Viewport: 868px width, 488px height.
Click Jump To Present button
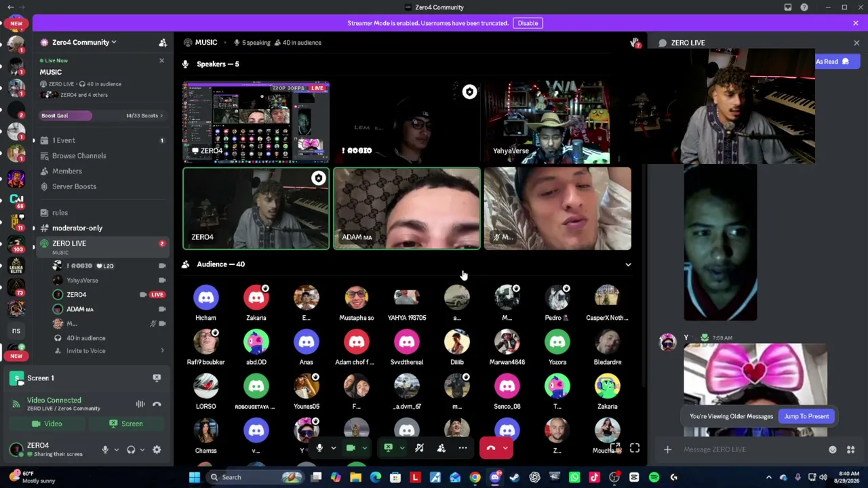tap(806, 416)
